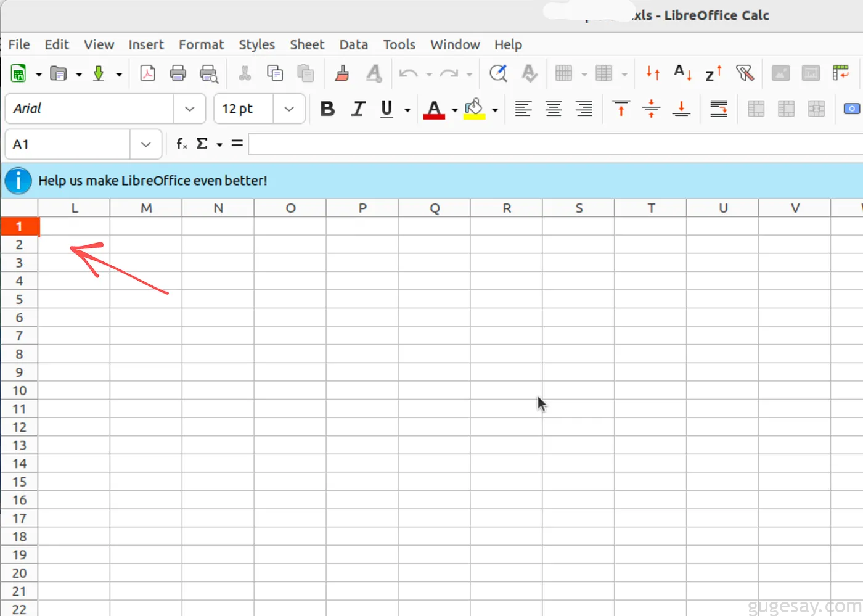The height and width of the screenshot is (616, 863).
Task: Align cell content to bottom
Action: pyautogui.click(x=681, y=109)
